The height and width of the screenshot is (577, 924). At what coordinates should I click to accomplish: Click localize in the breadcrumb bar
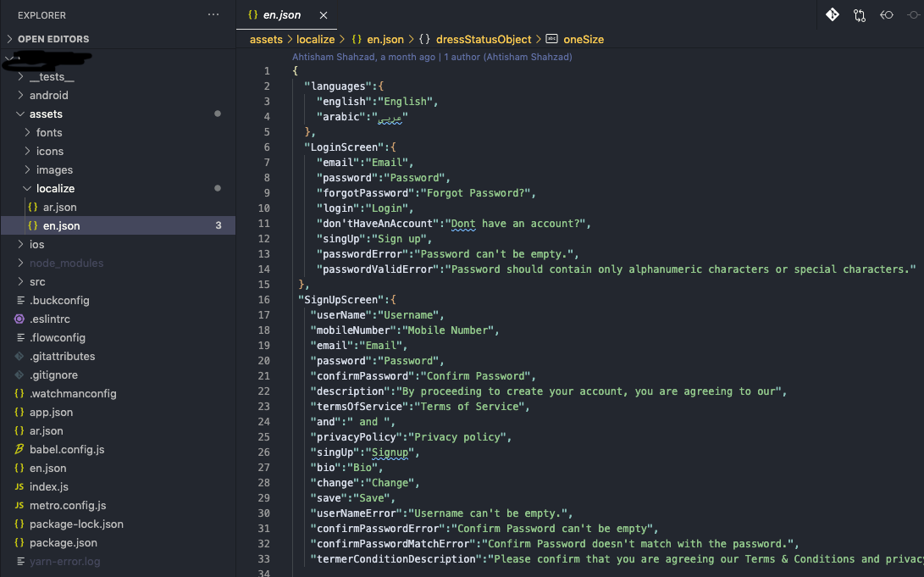click(x=317, y=39)
